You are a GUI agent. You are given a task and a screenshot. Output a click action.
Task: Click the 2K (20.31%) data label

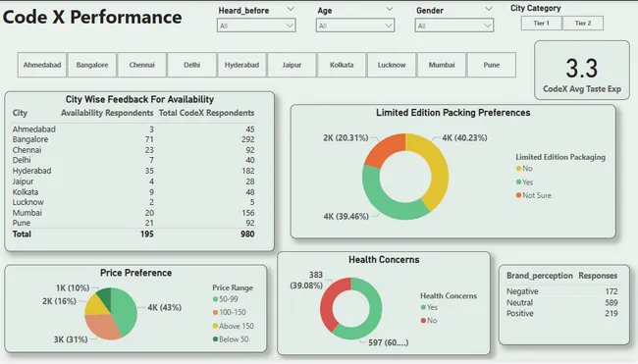346,138
